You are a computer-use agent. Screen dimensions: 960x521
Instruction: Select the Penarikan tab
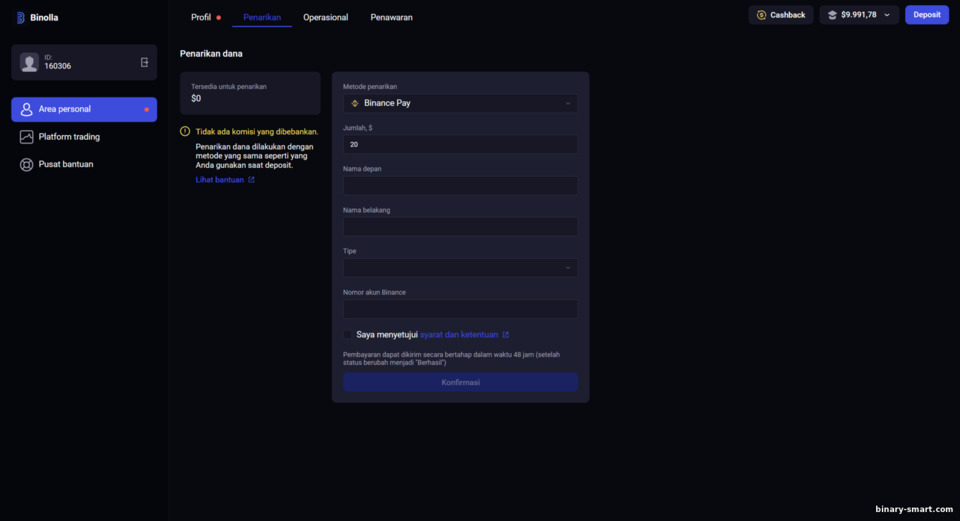click(x=262, y=18)
